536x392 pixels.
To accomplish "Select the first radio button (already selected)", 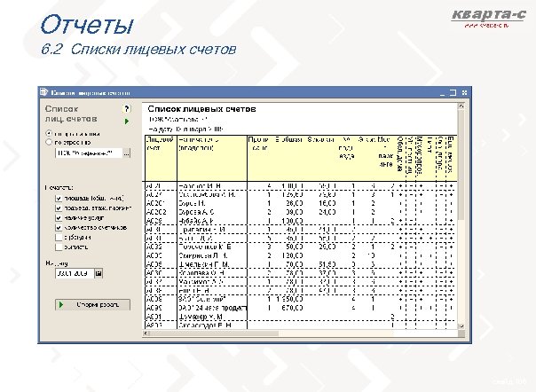I will 49,133.
